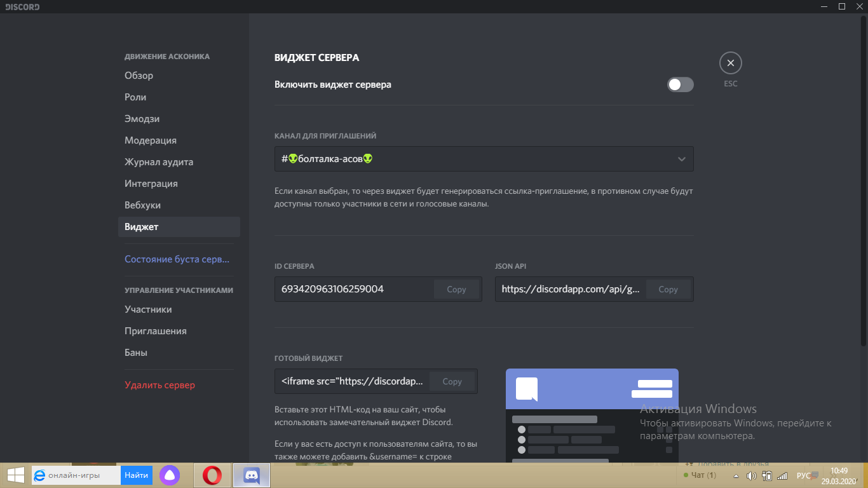This screenshot has width=868, height=488.
Task: Open Состояние буста сервера link
Action: [179, 259]
